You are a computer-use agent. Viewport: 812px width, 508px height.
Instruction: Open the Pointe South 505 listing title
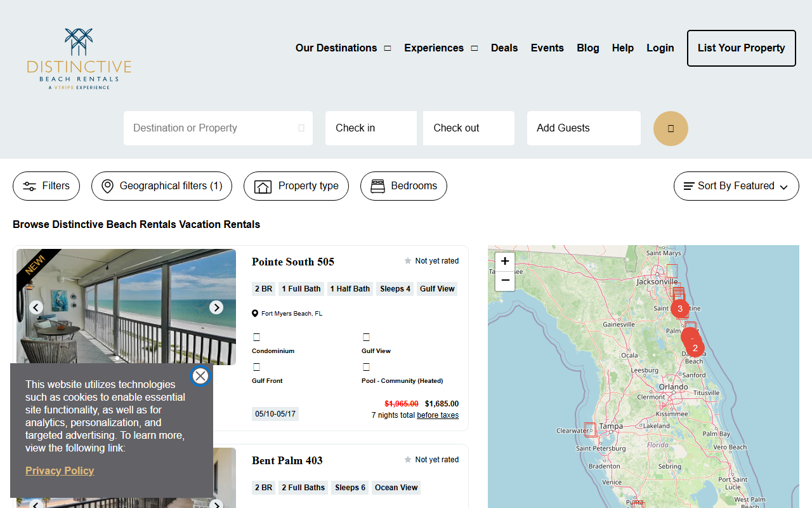[293, 262]
